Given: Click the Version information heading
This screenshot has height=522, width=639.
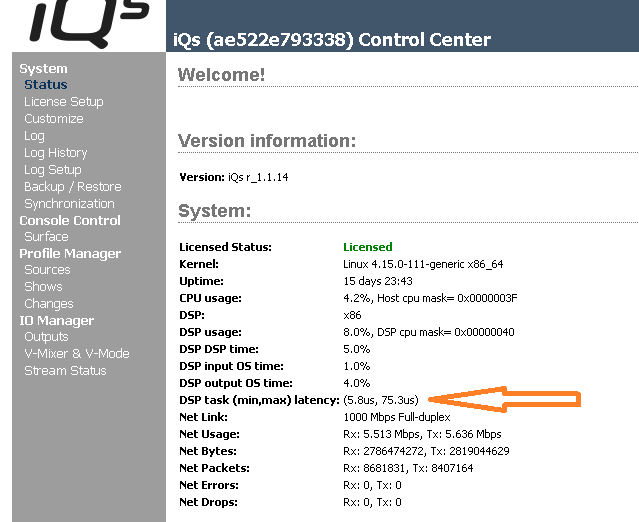Looking at the screenshot, I should pyautogui.click(x=267, y=141).
